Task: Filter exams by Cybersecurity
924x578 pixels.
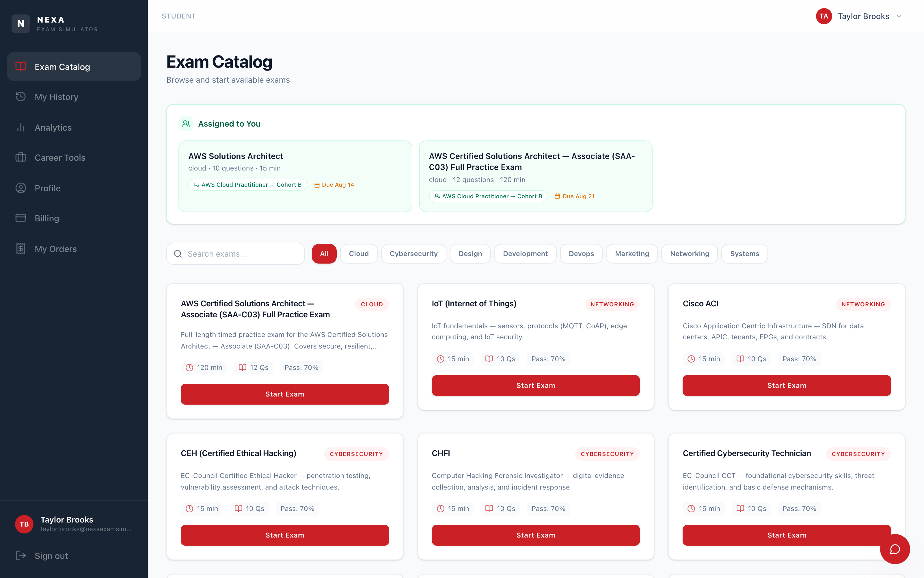Action: 413,254
